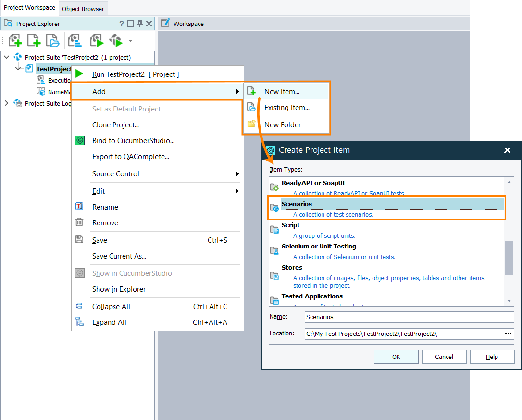The image size is (522, 420).
Task: Click the Location browse ellipsis button
Action: (x=508, y=334)
